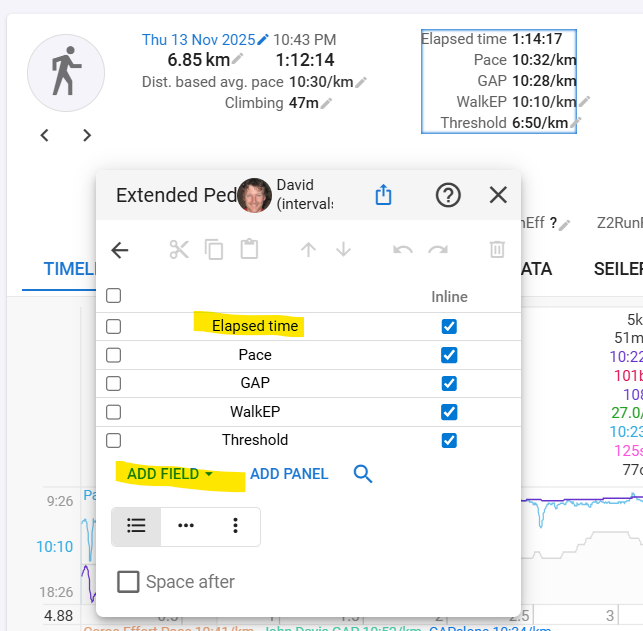Open the SEILER tab
The image size is (643, 631).
coord(618,269)
